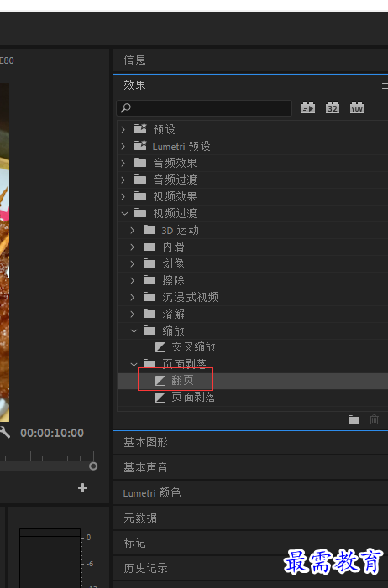Select the 3D 运动 row text
Image resolution: width=388 pixels, height=588 pixels.
[x=180, y=230]
